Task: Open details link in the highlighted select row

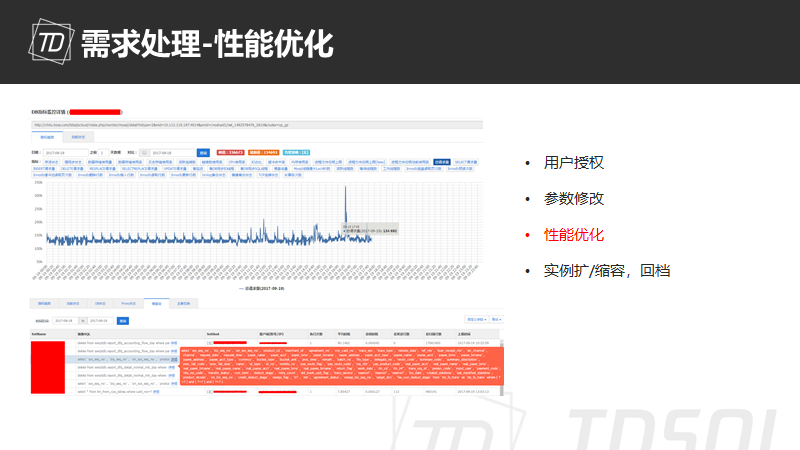Action: tap(174, 359)
